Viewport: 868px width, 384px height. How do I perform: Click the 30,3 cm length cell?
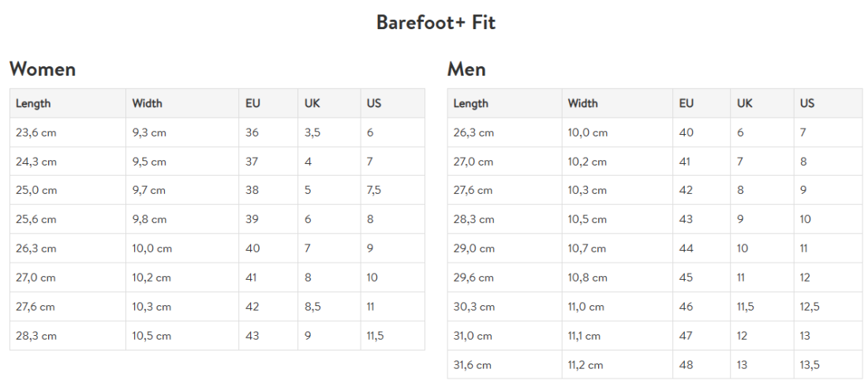473,307
